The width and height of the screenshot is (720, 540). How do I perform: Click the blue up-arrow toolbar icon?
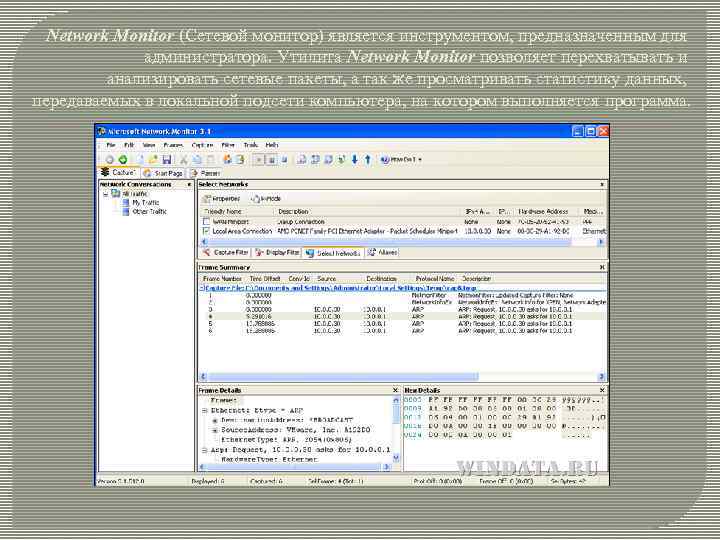pos(367,159)
